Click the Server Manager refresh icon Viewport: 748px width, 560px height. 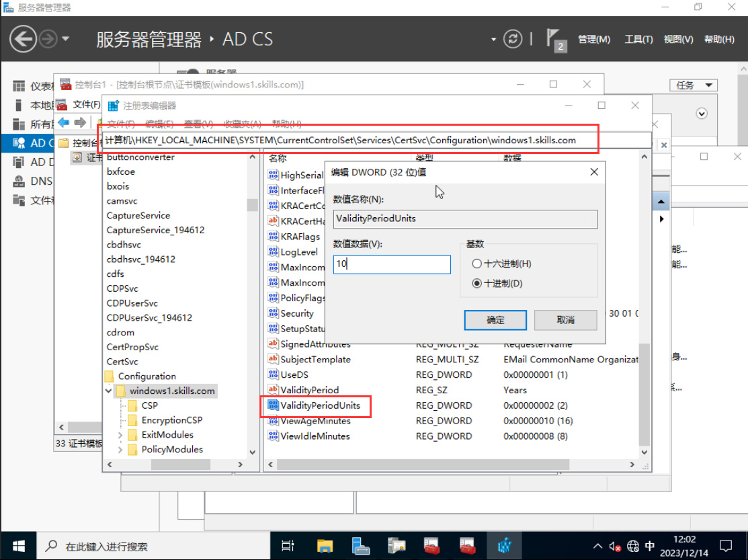tap(513, 39)
